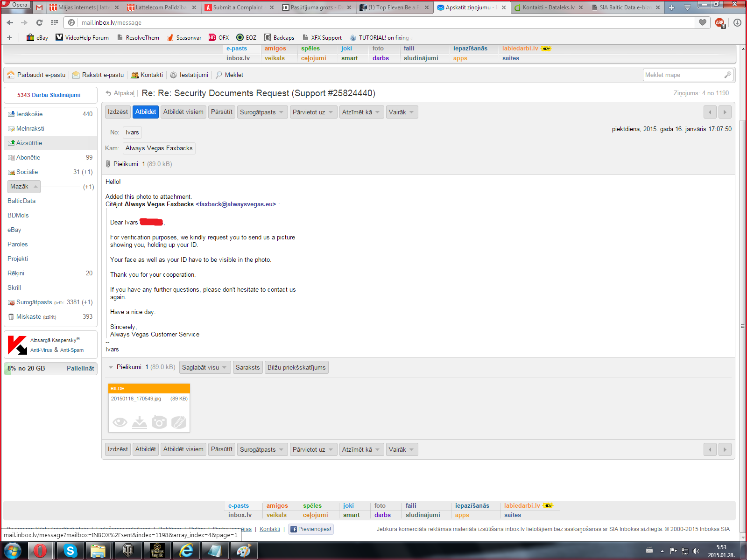Screen dimensions: 747x560
Task: Click Kontakti in mail toolbar
Action: 147,75
